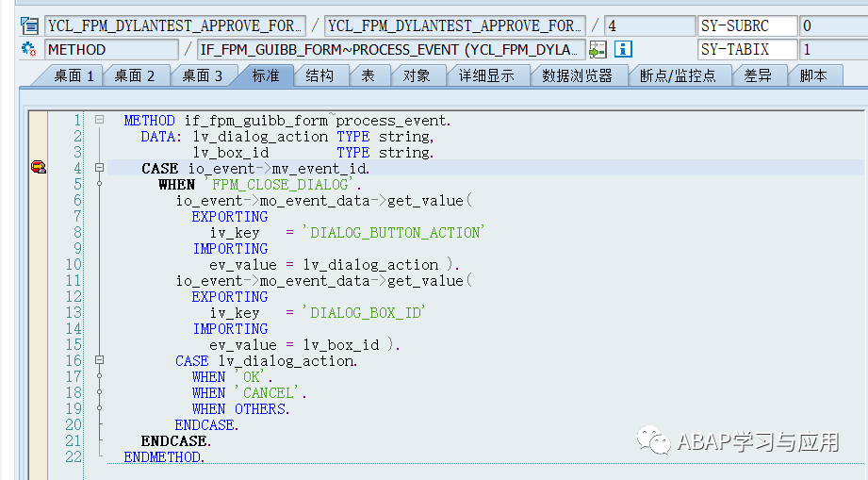Screen dimensions: 868x480
Task: Collapse the CASE block at line 4
Action: (x=99, y=167)
